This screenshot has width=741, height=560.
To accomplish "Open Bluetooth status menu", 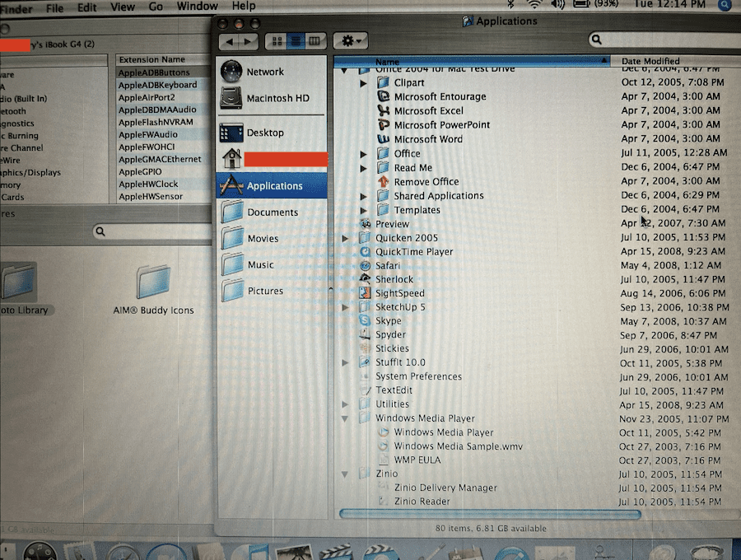I will (510, 4).
